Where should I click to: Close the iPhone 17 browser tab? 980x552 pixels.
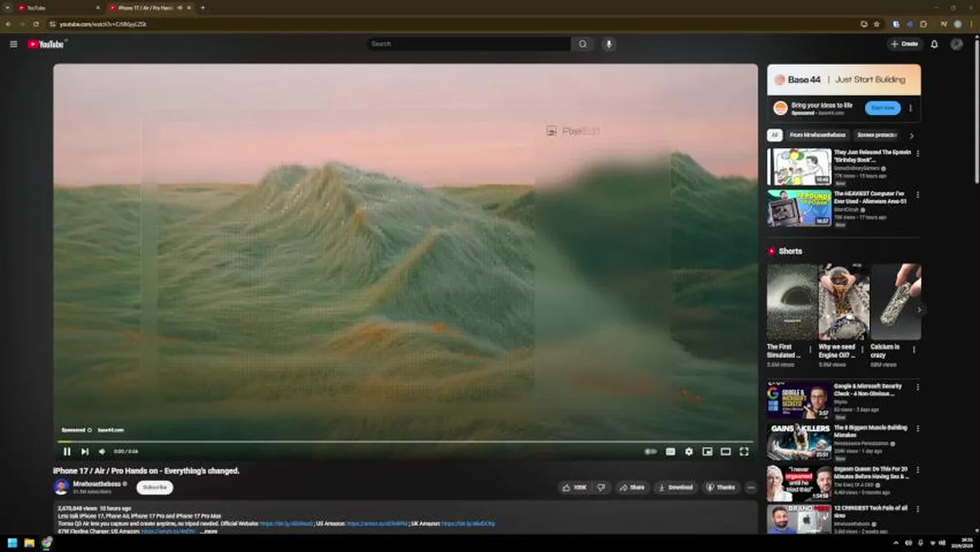coord(189,8)
